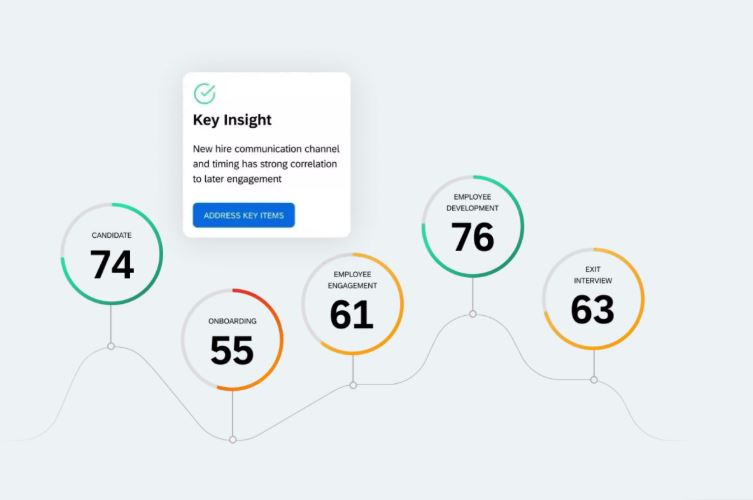The image size is (753, 500).
Task: Open the Employee Development score circle
Action: point(473,226)
